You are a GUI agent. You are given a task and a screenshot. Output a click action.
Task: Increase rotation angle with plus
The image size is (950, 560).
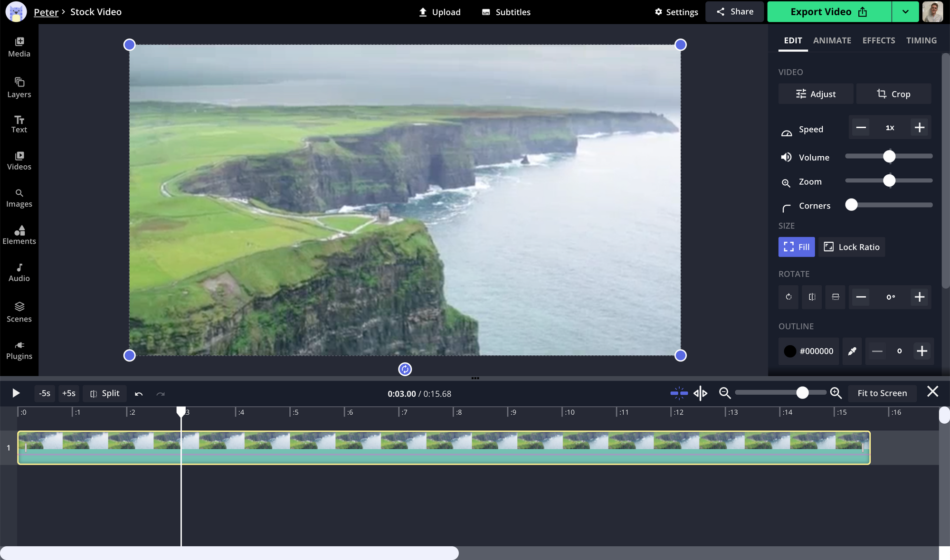(920, 297)
